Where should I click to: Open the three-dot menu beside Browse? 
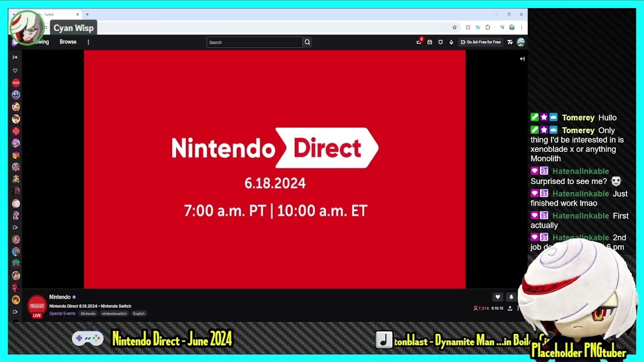(88, 42)
